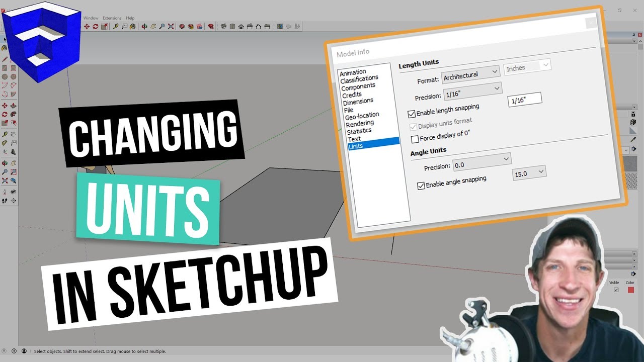
Task: Select Components in the Model Info list
Action: (x=358, y=87)
